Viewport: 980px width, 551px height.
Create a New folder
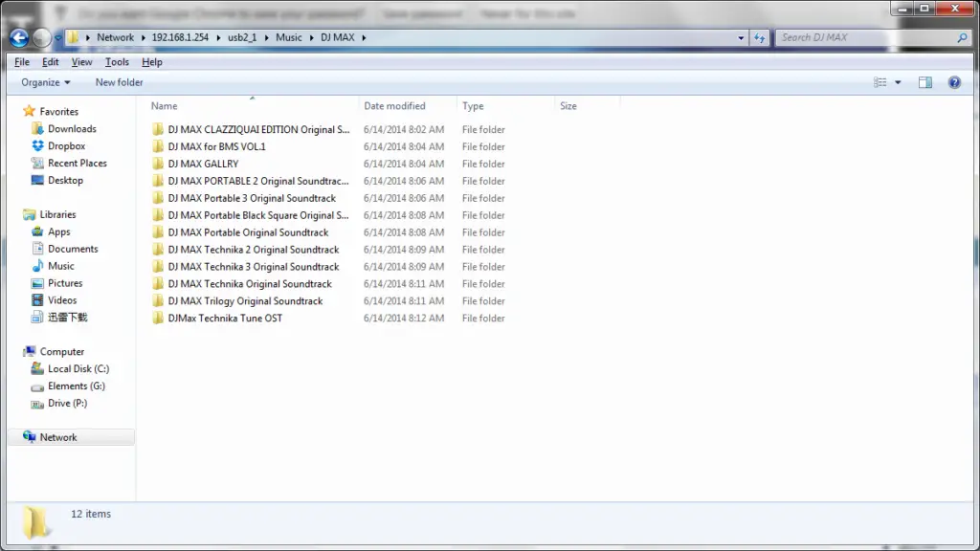coord(119,82)
